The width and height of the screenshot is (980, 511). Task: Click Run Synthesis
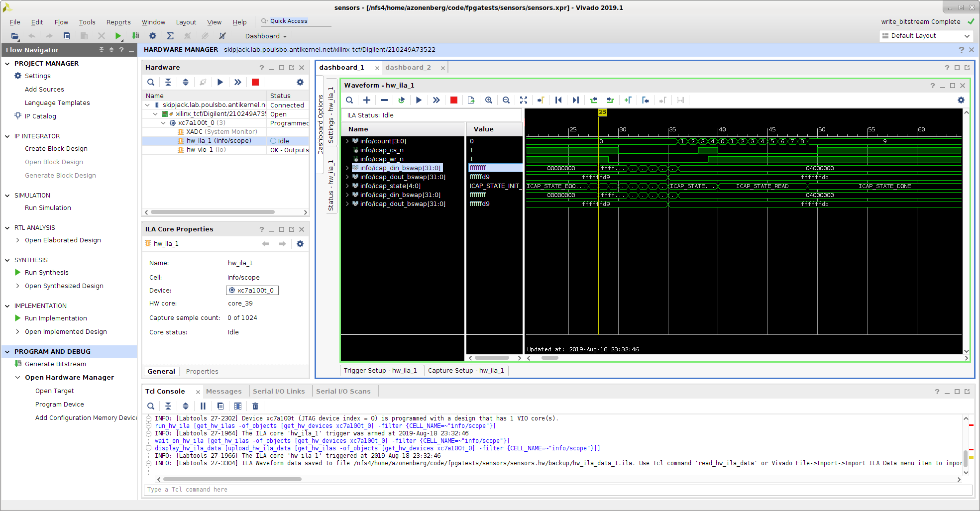click(x=47, y=273)
